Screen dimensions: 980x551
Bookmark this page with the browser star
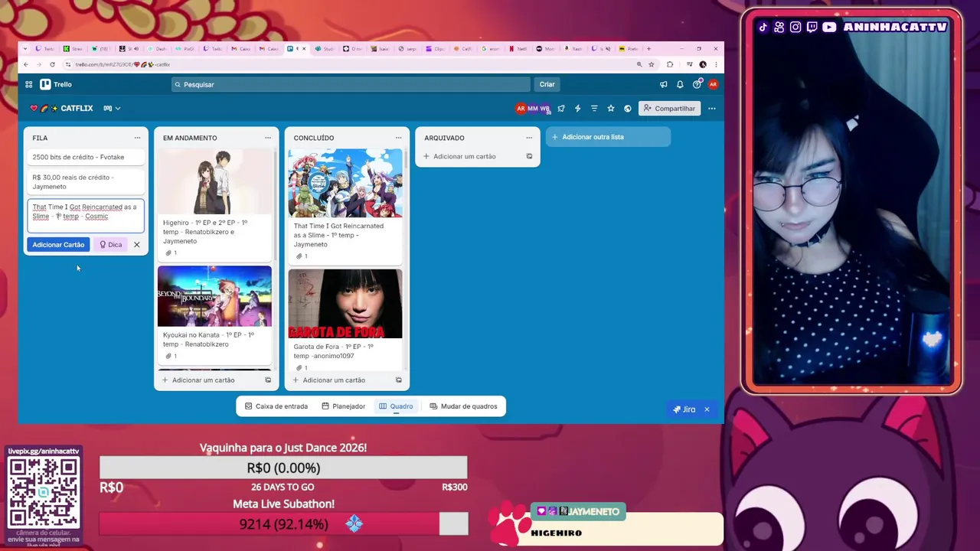652,64
